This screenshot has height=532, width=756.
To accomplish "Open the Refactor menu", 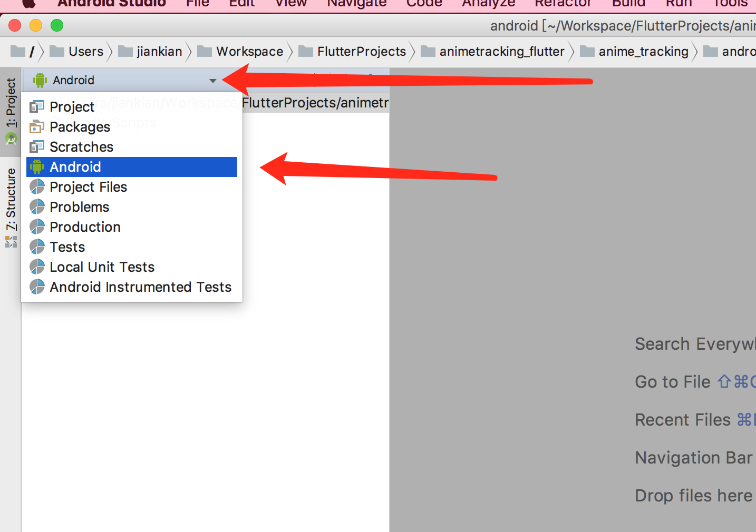I will (563, 3).
